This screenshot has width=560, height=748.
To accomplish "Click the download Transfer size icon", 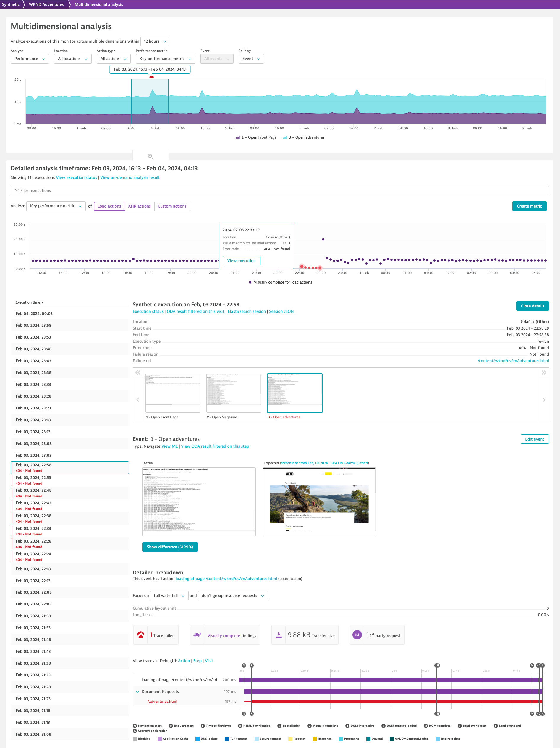I will click(x=279, y=635).
